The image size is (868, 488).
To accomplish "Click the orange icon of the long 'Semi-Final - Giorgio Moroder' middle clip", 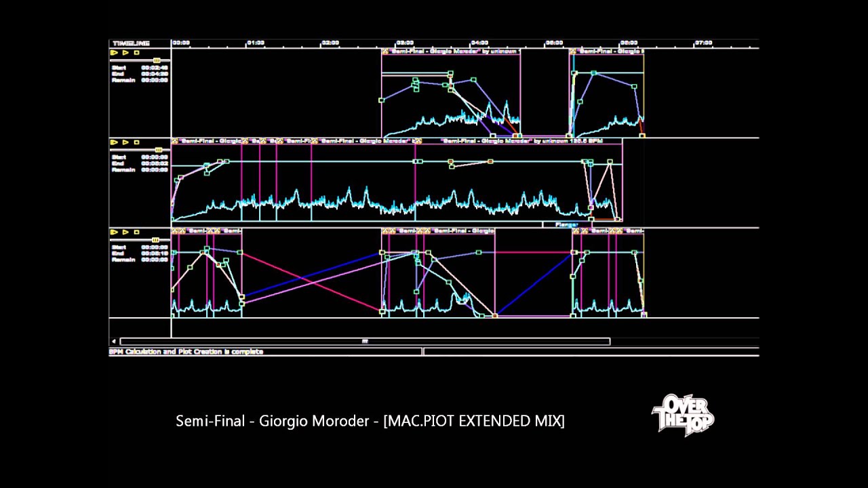I will [315, 141].
